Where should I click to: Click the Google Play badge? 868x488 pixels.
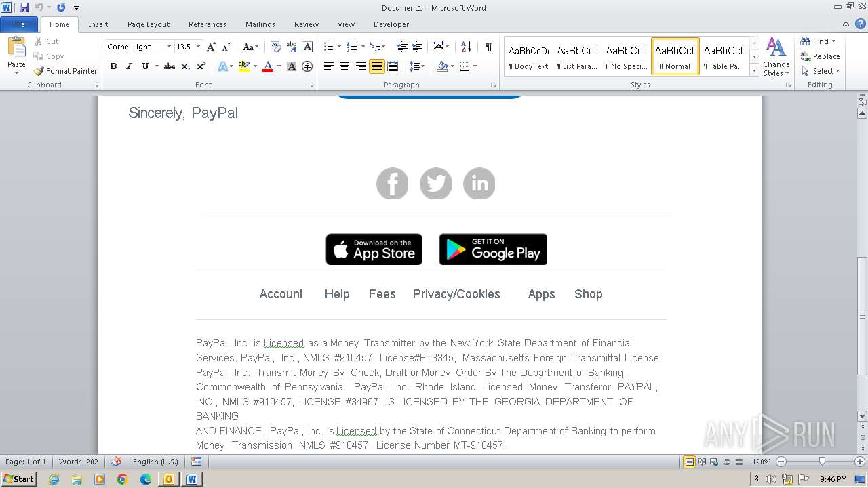tap(493, 249)
